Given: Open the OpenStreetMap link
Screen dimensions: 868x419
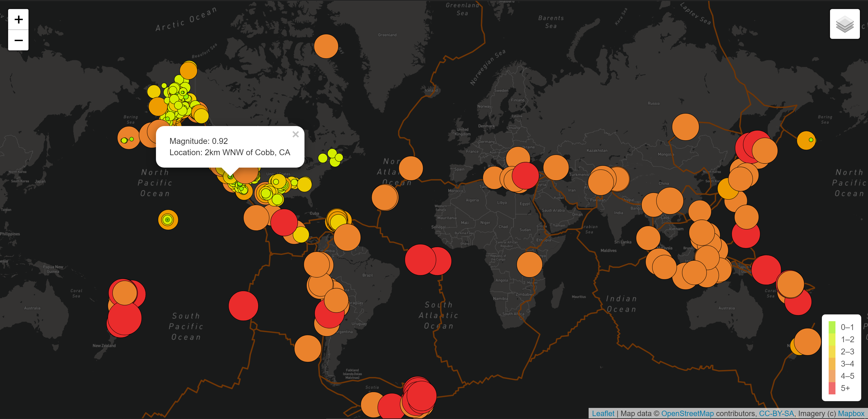Looking at the screenshot, I should 687,413.
